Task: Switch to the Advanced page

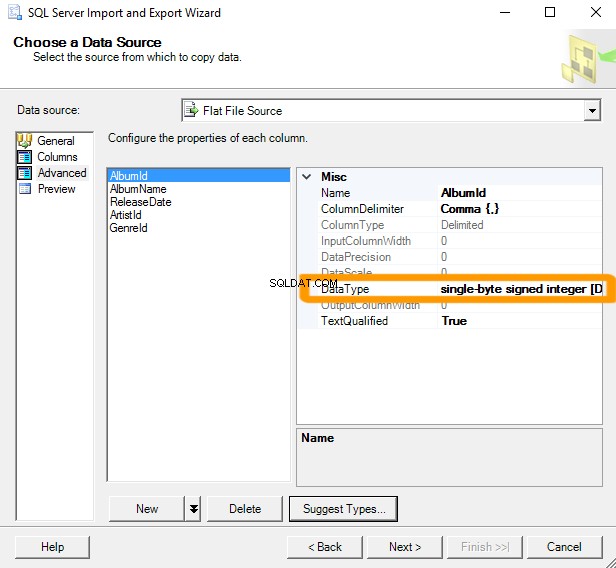Action: pos(62,173)
